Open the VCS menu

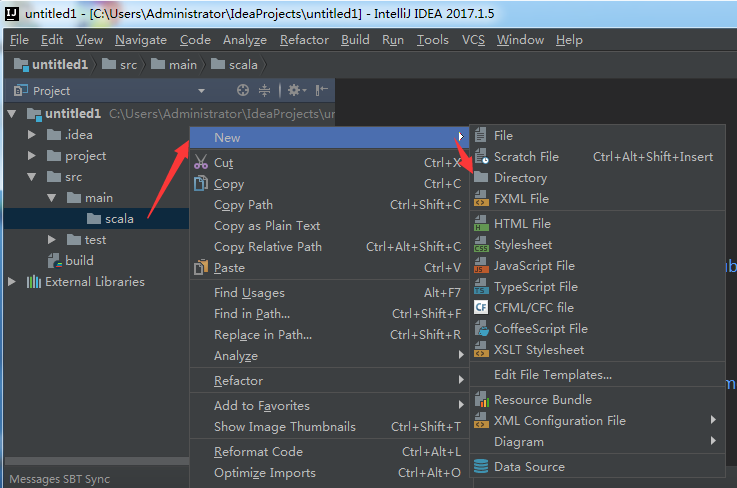coord(473,40)
